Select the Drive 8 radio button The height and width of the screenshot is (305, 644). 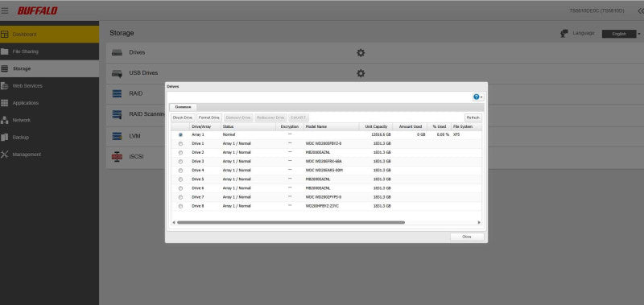180,206
